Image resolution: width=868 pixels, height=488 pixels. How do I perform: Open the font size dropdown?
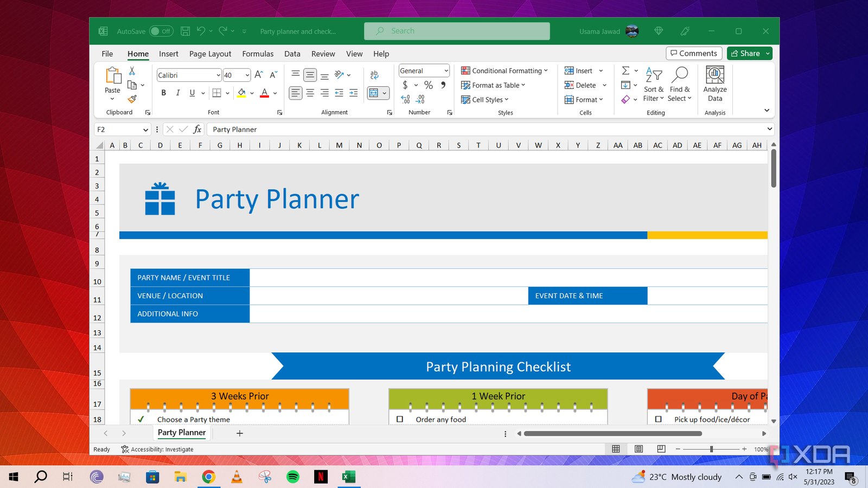[246, 75]
